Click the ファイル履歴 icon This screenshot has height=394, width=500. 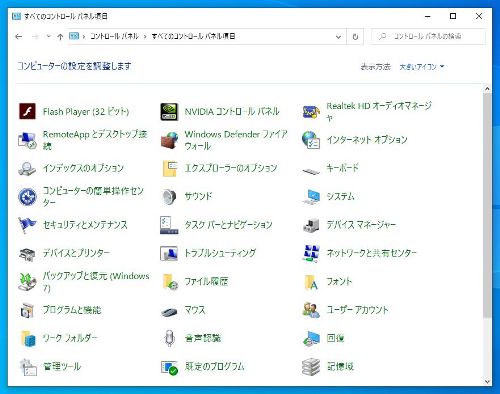tap(170, 282)
